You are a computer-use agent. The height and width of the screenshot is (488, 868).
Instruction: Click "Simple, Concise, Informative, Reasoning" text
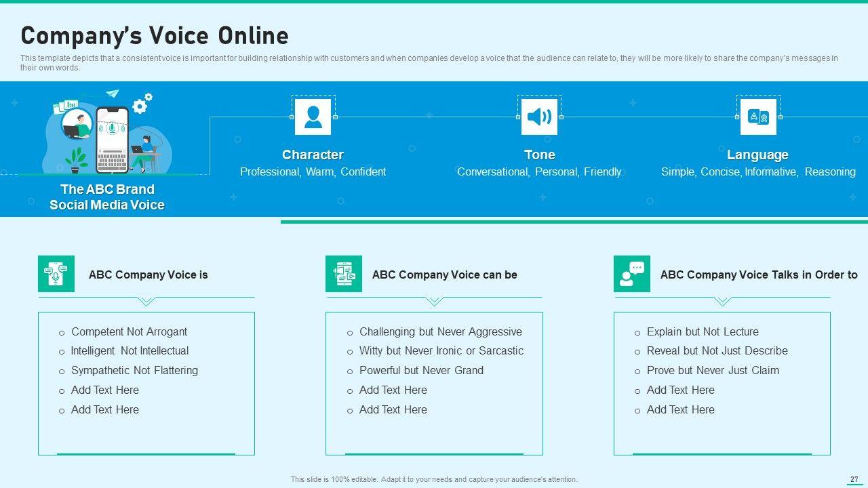tap(758, 172)
